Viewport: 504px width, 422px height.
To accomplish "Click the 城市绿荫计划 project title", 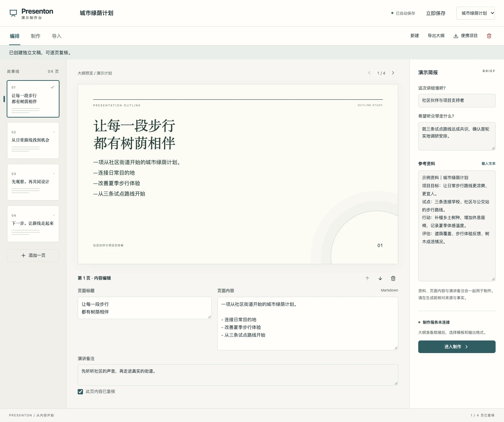I will click(x=97, y=13).
